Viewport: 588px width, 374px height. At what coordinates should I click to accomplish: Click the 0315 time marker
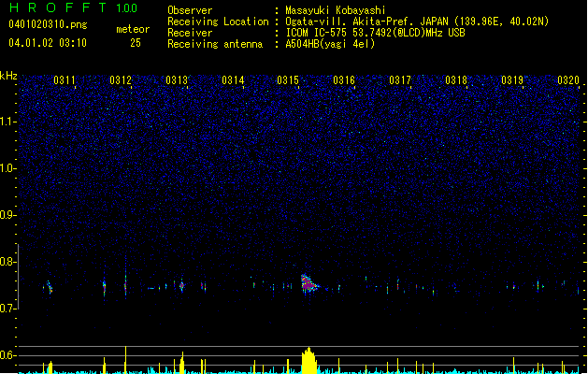click(288, 80)
